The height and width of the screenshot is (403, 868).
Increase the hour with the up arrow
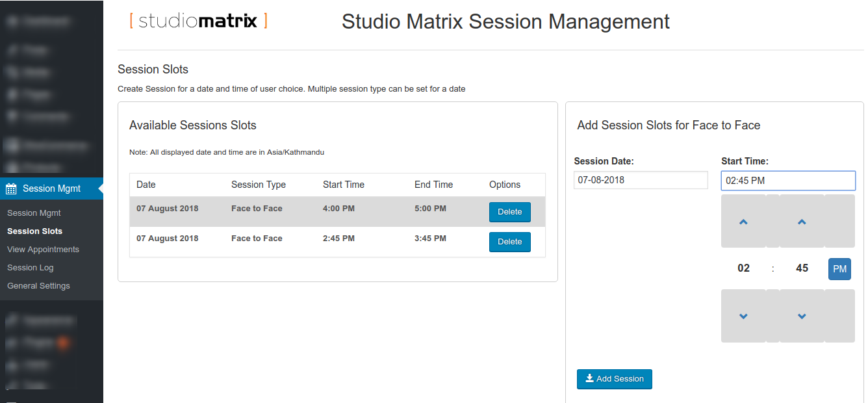(x=743, y=222)
